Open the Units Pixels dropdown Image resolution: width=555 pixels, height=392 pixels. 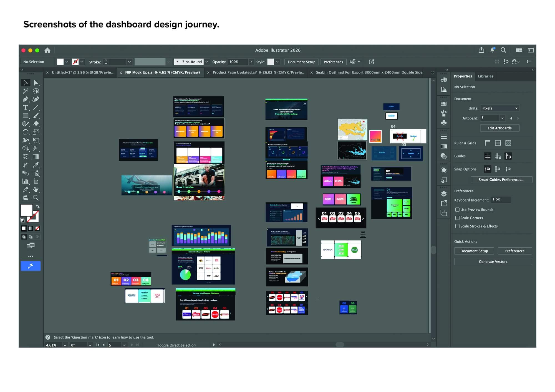[x=500, y=108]
